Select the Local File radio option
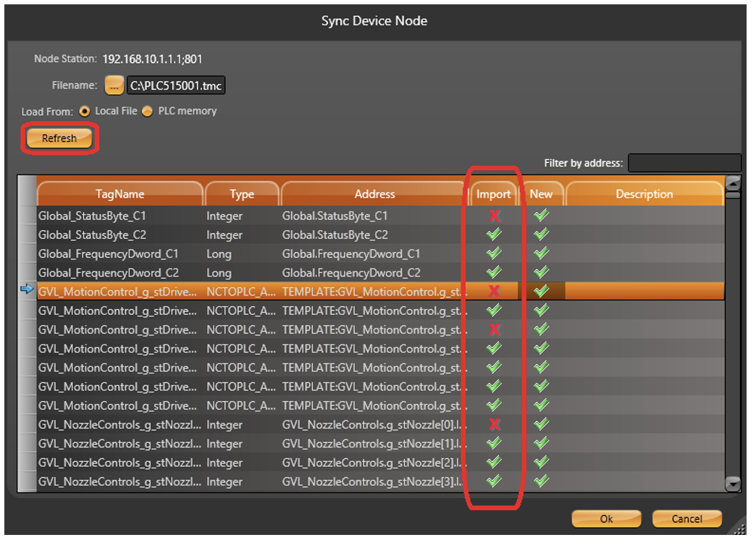 coord(85,111)
